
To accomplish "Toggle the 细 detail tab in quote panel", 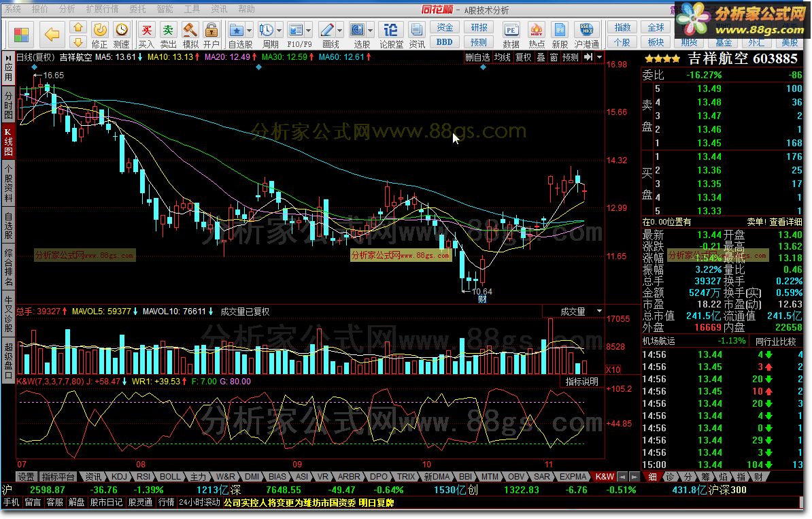I will point(652,477).
